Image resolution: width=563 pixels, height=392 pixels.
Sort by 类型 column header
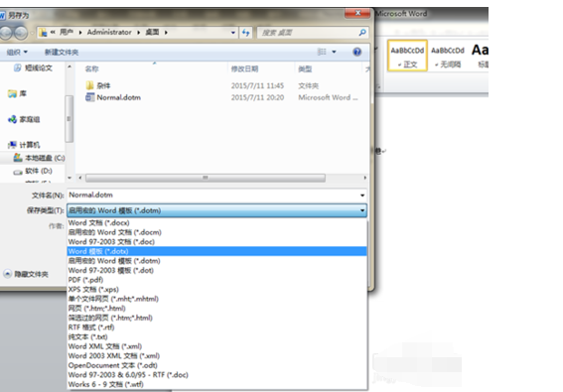tap(305, 68)
